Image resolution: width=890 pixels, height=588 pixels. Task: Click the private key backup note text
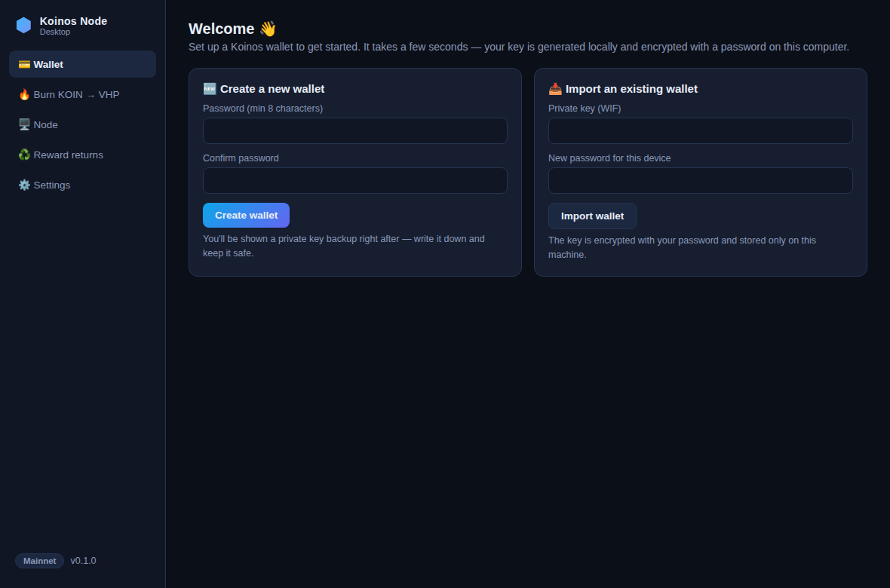(x=343, y=246)
